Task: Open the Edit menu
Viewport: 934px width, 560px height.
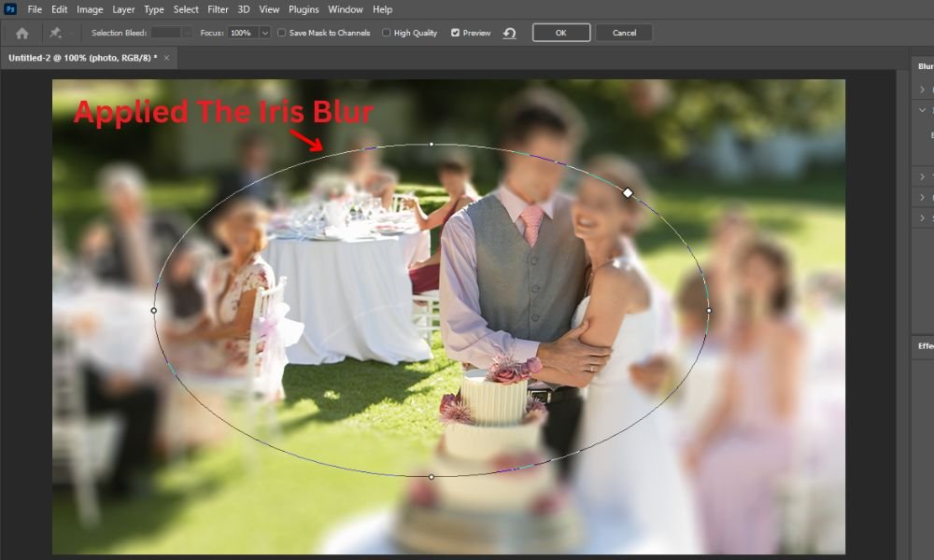Action: tap(59, 9)
